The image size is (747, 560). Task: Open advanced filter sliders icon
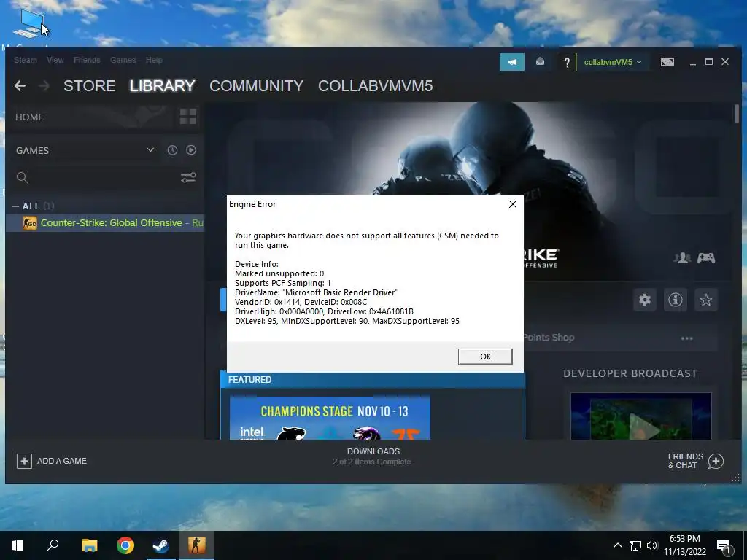(188, 178)
